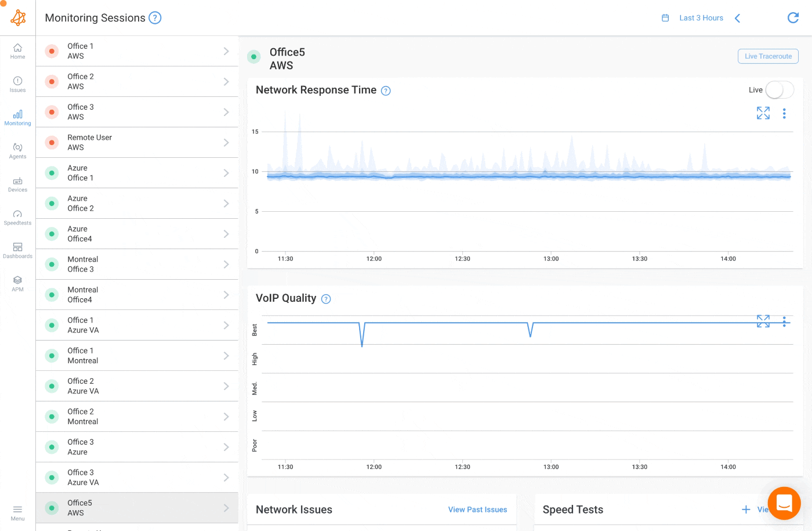Open the help tooltip for VoIP Quality

(326, 298)
